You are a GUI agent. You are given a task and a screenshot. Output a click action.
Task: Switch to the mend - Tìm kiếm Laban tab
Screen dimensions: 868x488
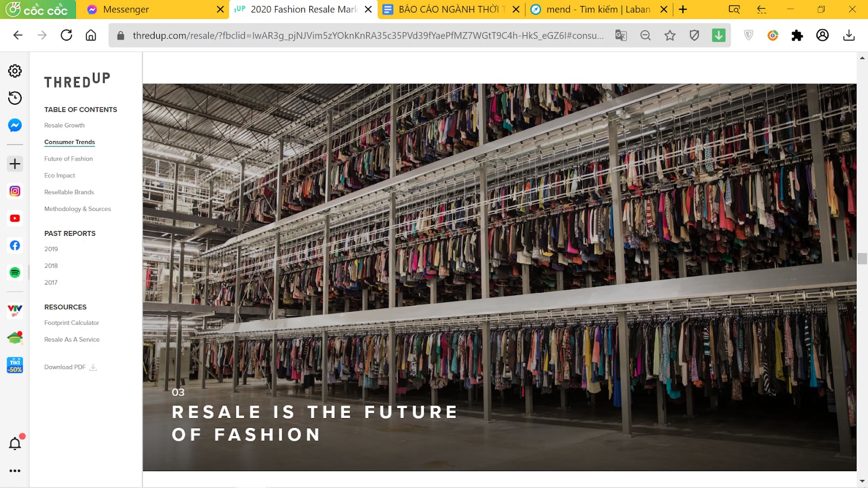(x=598, y=9)
